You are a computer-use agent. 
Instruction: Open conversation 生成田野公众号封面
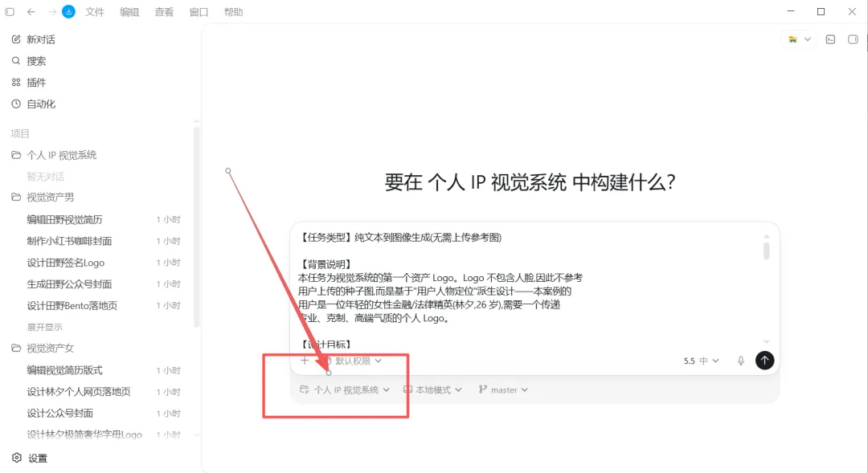pyautogui.click(x=69, y=284)
